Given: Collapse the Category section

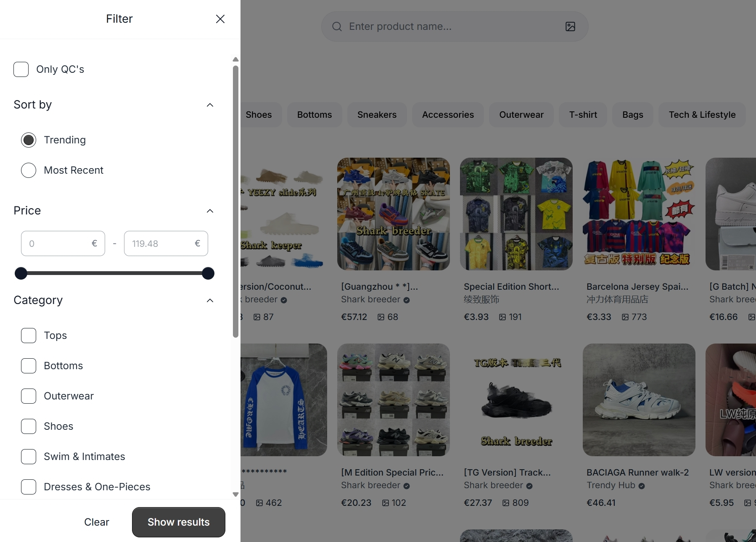Looking at the screenshot, I should point(210,300).
